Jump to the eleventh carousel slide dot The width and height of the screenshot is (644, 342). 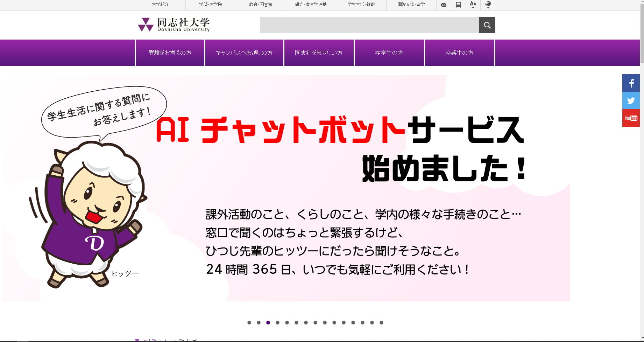[344, 323]
